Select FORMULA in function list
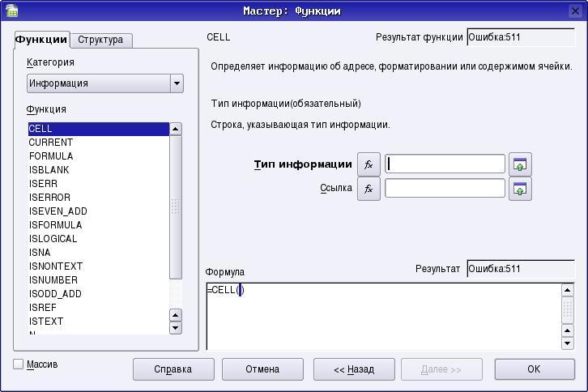Image resolution: width=588 pixels, height=392 pixels. (x=99, y=156)
